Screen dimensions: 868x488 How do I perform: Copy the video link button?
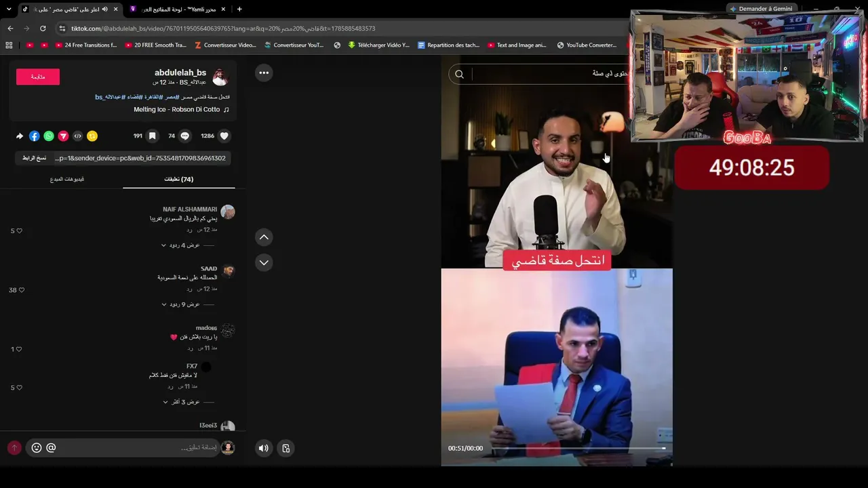point(34,158)
